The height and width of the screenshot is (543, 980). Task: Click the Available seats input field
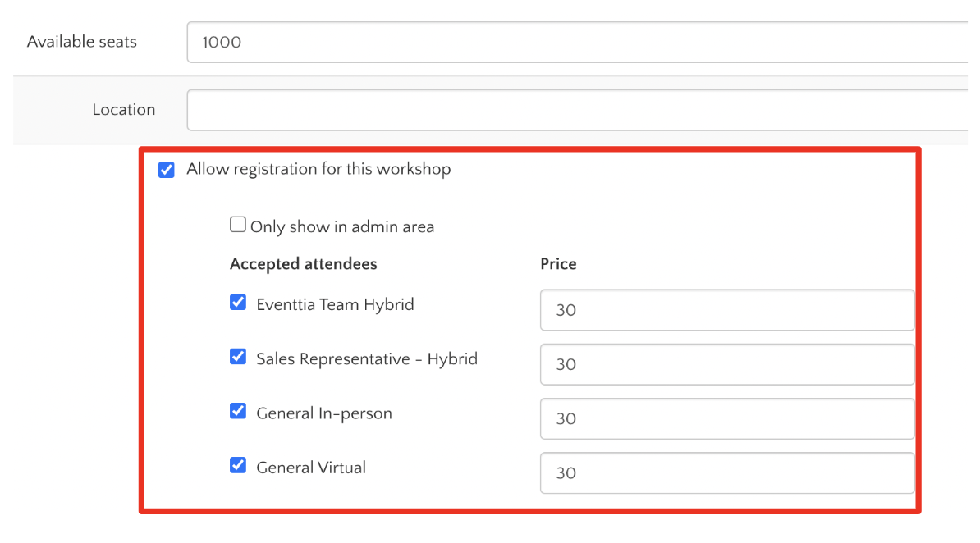[575, 42]
